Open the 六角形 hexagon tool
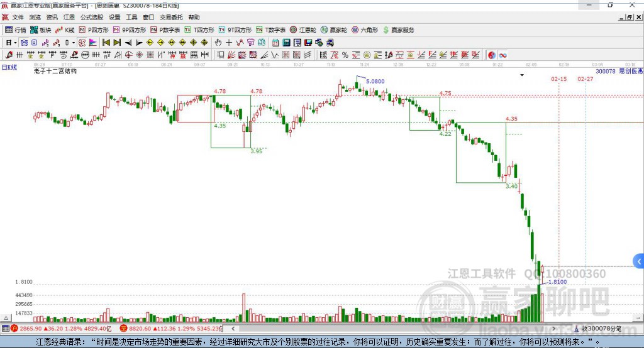Viewport: 644px width, 348px height. click(x=365, y=30)
